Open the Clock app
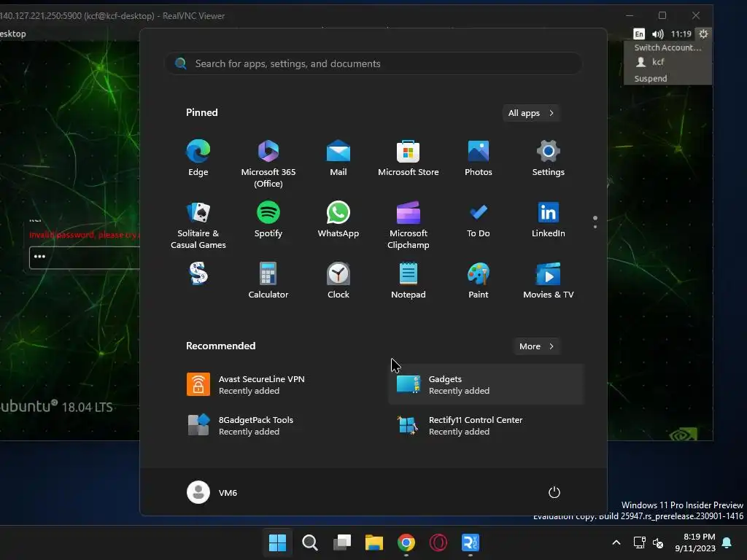Viewport: 747px width, 560px height. pyautogui.click(x=338, y=281)
